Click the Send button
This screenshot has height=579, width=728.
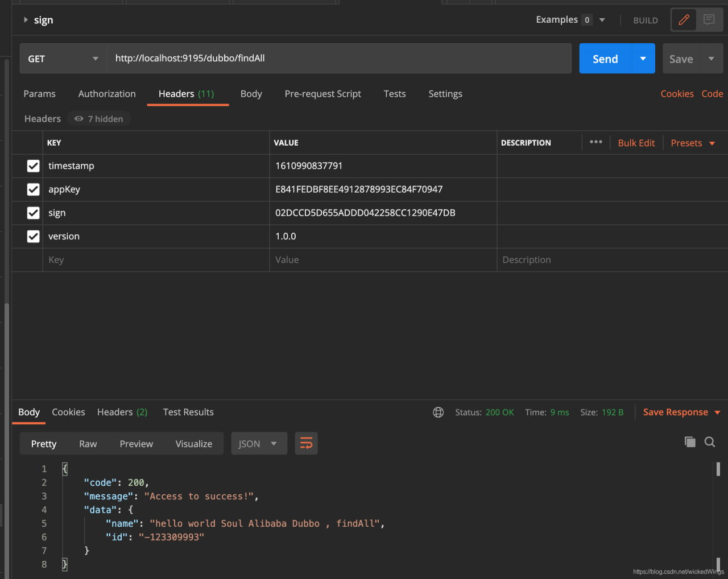click(x=605, y=59)
